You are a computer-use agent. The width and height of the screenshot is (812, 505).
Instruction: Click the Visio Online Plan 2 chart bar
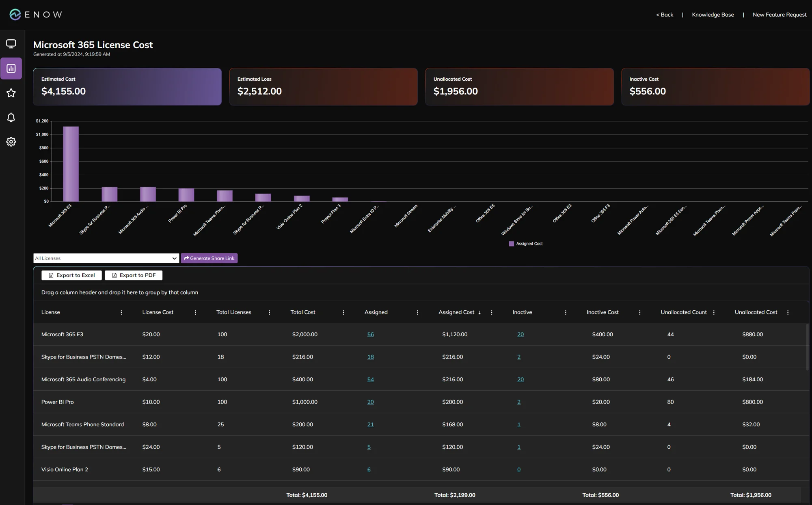(x=302, y=198)
